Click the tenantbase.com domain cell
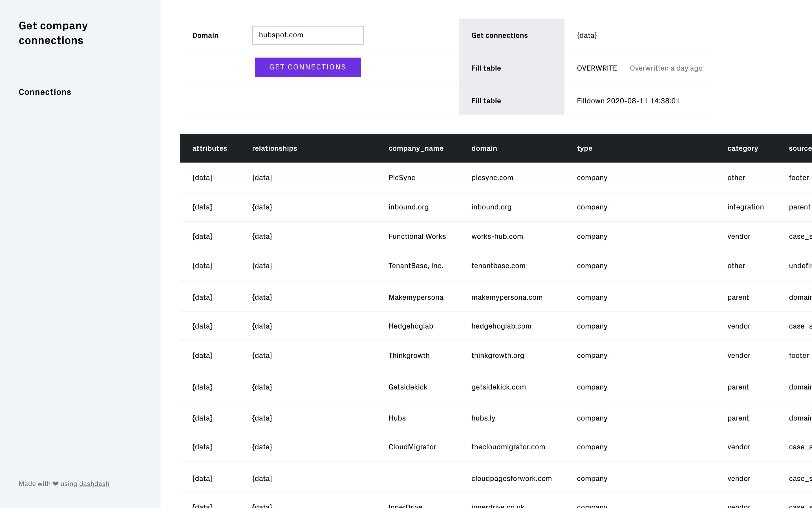812x508 pixels. [x=498, y=266]
